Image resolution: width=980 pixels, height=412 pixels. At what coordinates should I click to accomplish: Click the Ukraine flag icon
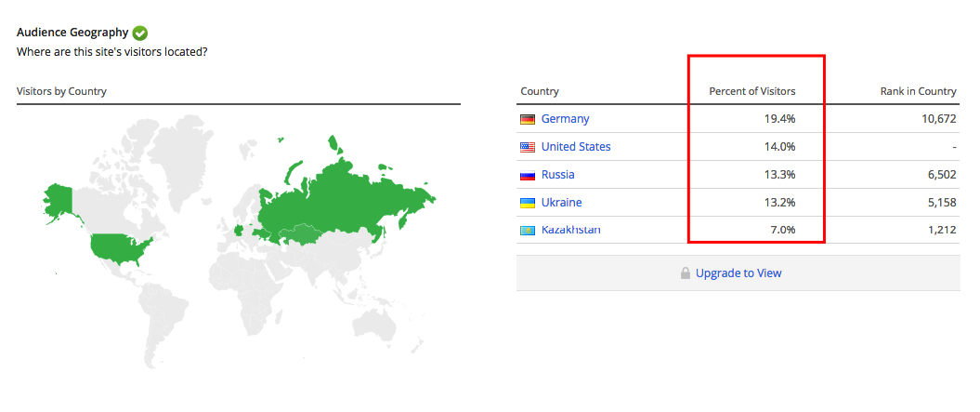[528, 203]
